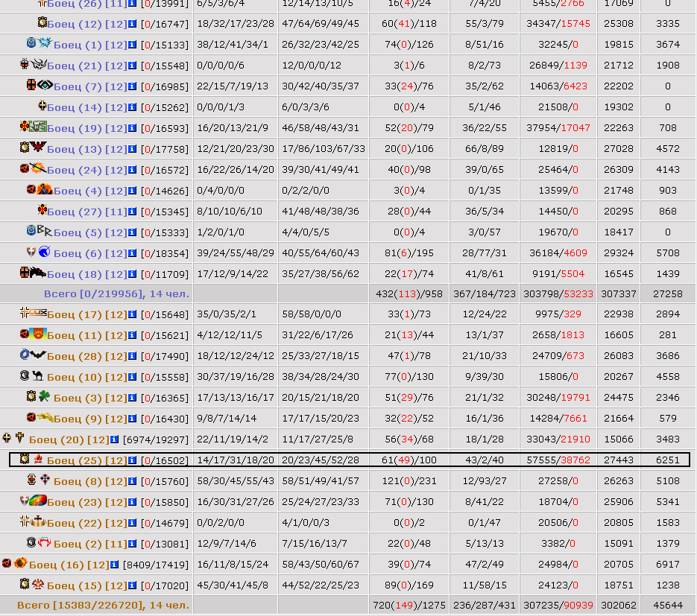The width and height of the screenshot is (697, 616).
Task: Select the health value [6974/19297]
Action: click(156, 440)
